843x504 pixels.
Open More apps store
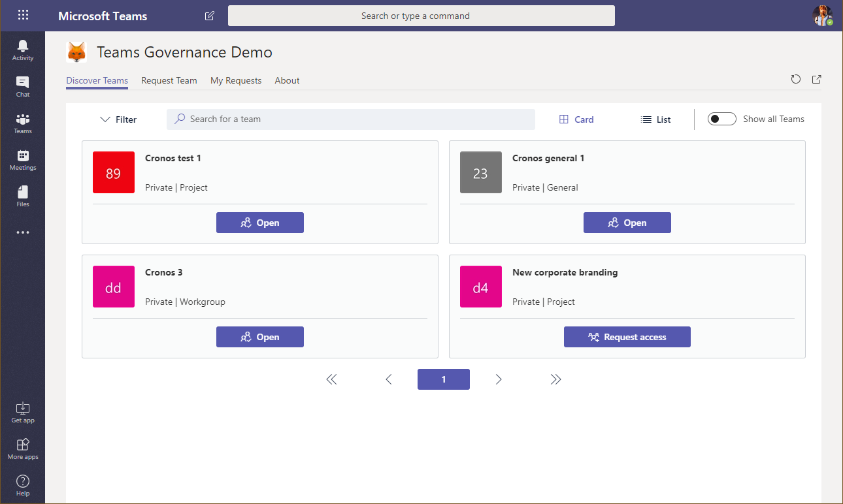(23, 449)
